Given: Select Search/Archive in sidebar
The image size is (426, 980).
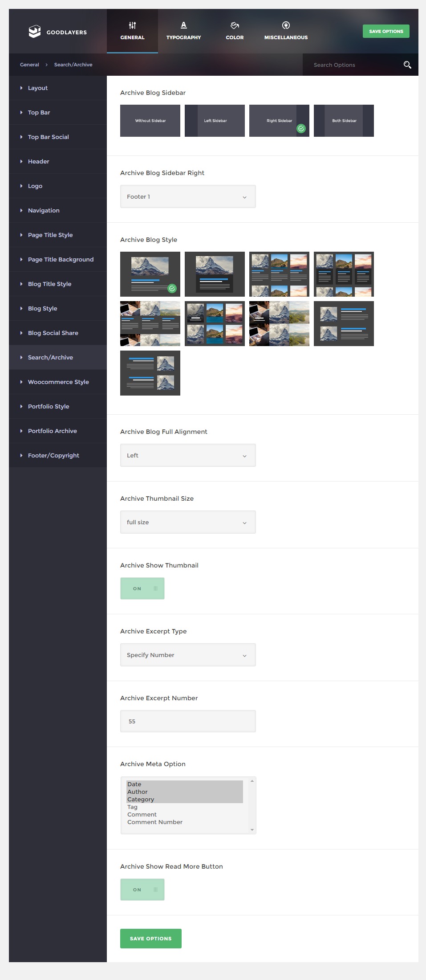Looking at the screenshot, I should click(x=58, y=357).
